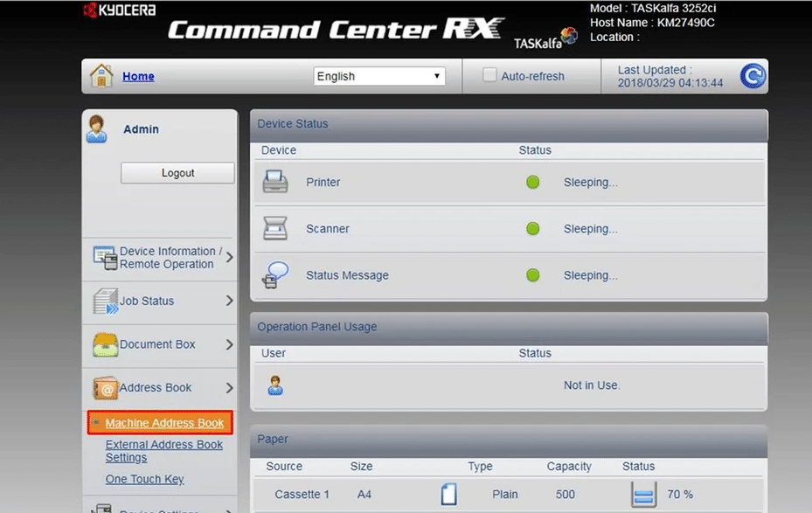Screen dimensions: 812x513
Task: Click the Job Status papers icon
Action: pos(106,301)
